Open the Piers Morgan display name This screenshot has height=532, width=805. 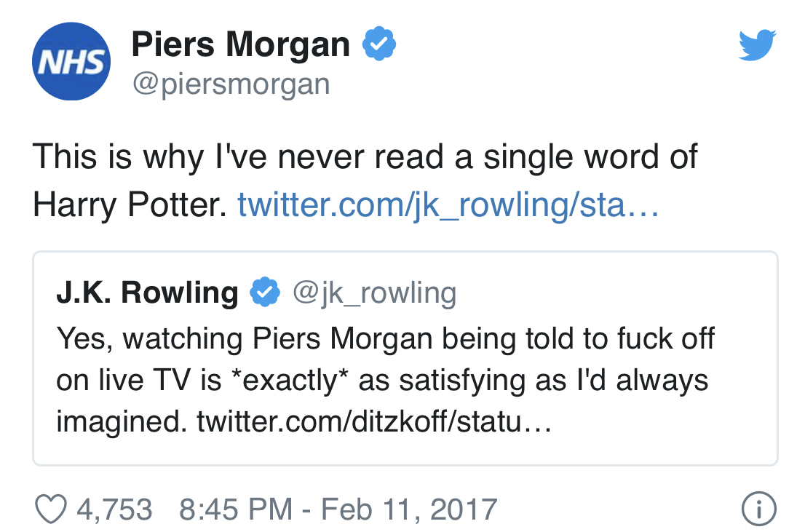240,46
